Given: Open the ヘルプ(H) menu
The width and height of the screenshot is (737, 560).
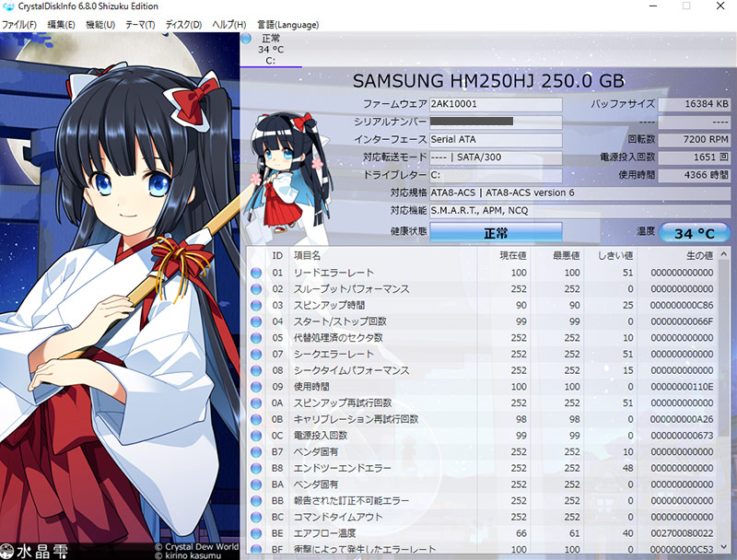Looking at the screenshot, I should coord(228,25).
